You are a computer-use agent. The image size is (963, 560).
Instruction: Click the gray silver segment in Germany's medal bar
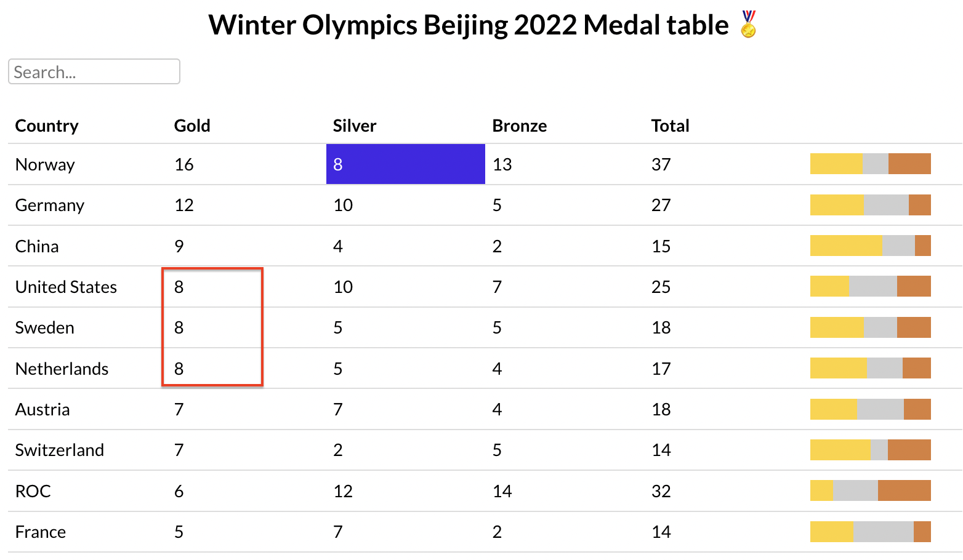tap(885, 205)
